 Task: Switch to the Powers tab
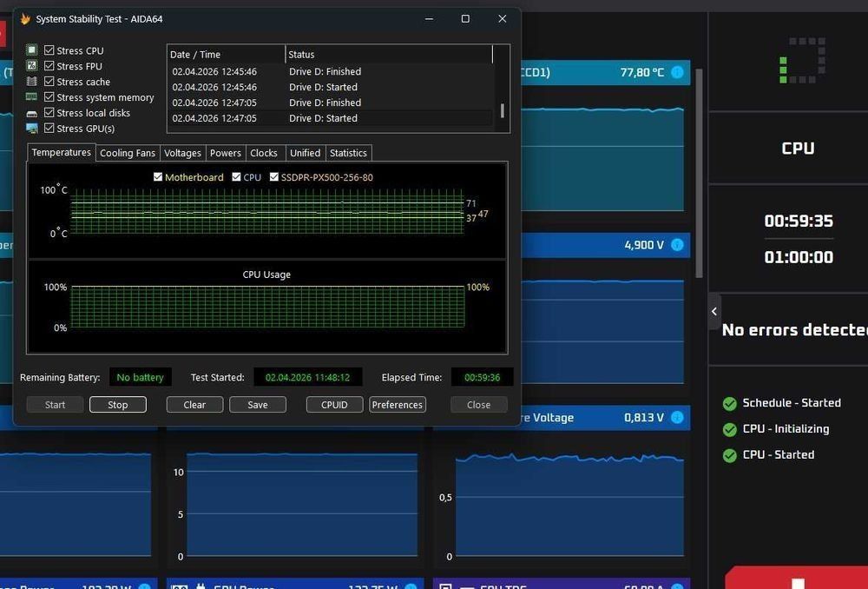click(226, 153)
